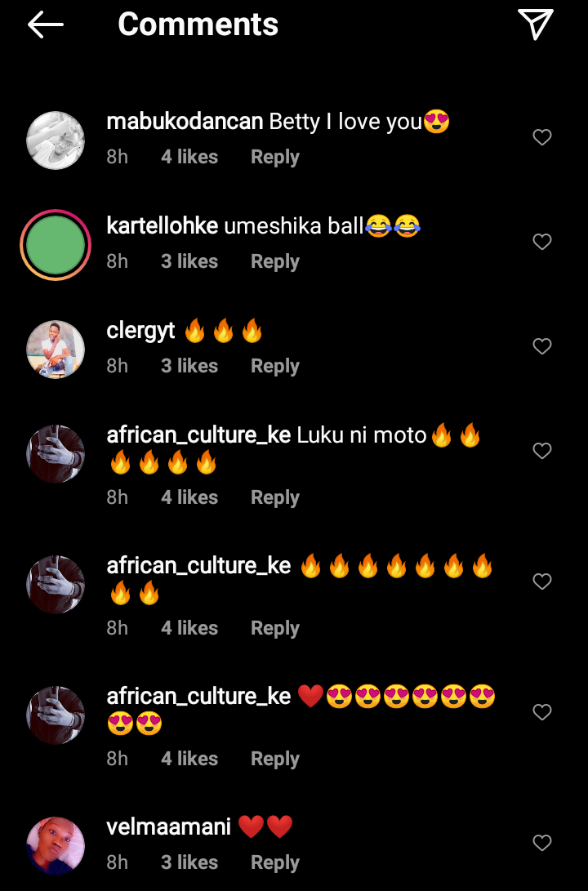Open velmaamani's profile picture
The height and width of the screenshot is (891, 588).
[x=56, y=846]
